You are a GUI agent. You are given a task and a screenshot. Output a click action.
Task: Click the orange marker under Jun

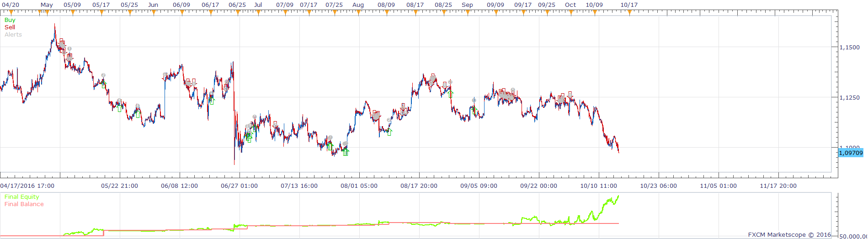(x=153, y=12)
